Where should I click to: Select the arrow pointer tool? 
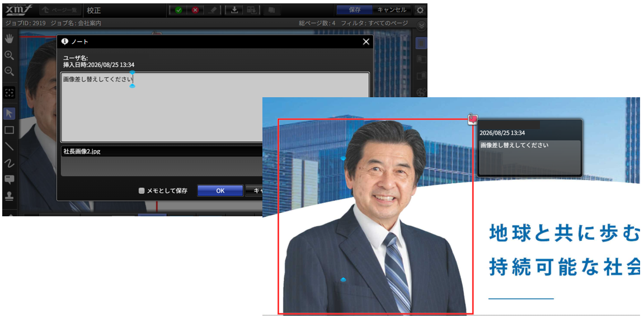[9, 113]
